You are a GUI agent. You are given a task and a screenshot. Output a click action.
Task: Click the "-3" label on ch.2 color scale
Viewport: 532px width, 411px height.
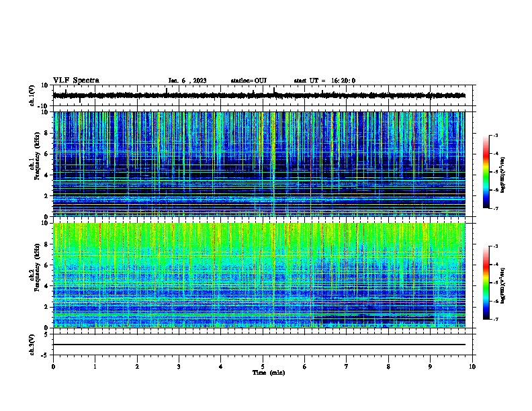(x=495, y=246)
